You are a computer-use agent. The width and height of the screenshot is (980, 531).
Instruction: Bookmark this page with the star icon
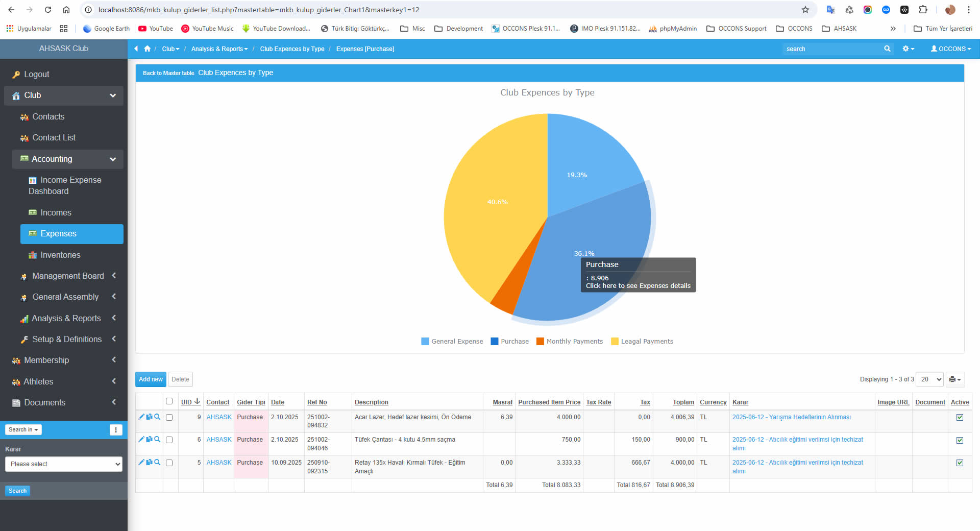point(805,10)
